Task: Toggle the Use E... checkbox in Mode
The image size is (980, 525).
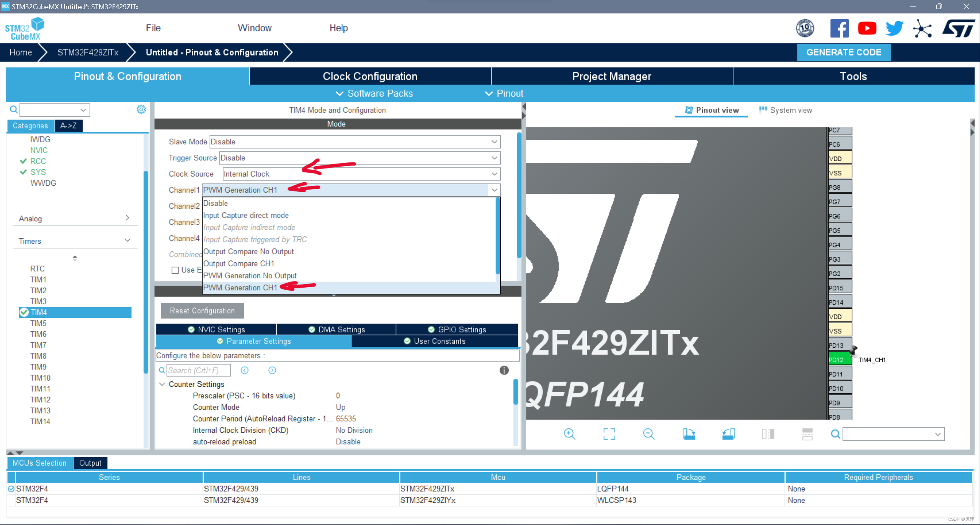Action: [x=175, y=270]
